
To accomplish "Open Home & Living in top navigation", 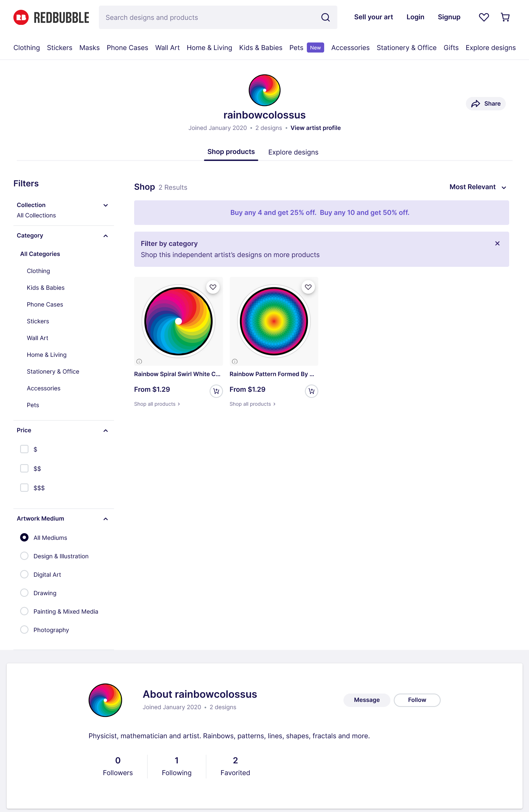I will [x=209, y=48].
